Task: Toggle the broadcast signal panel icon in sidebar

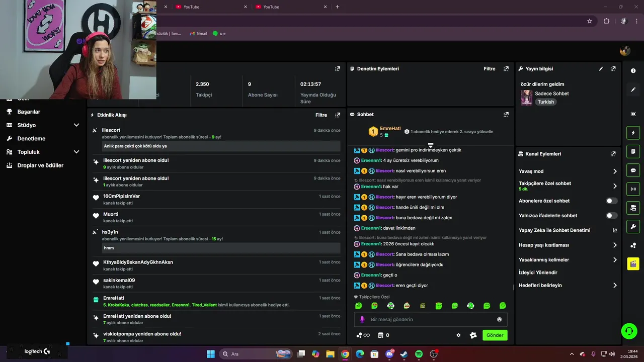Action: 633,189
